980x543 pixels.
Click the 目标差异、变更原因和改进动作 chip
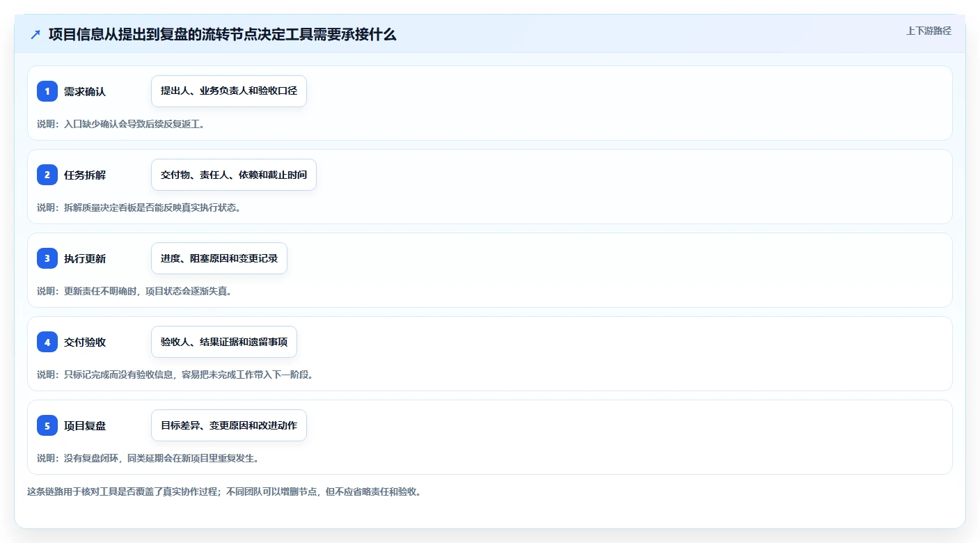(x=229, y=425)
